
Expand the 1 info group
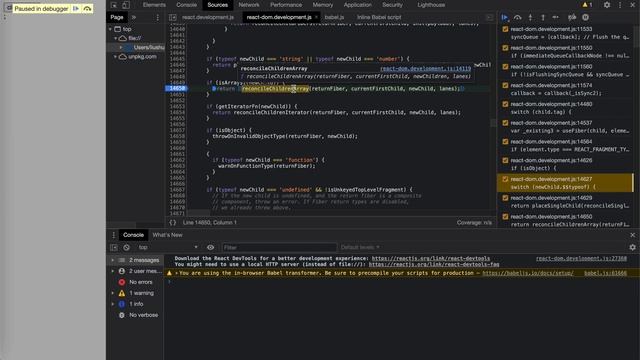point(113,304)
